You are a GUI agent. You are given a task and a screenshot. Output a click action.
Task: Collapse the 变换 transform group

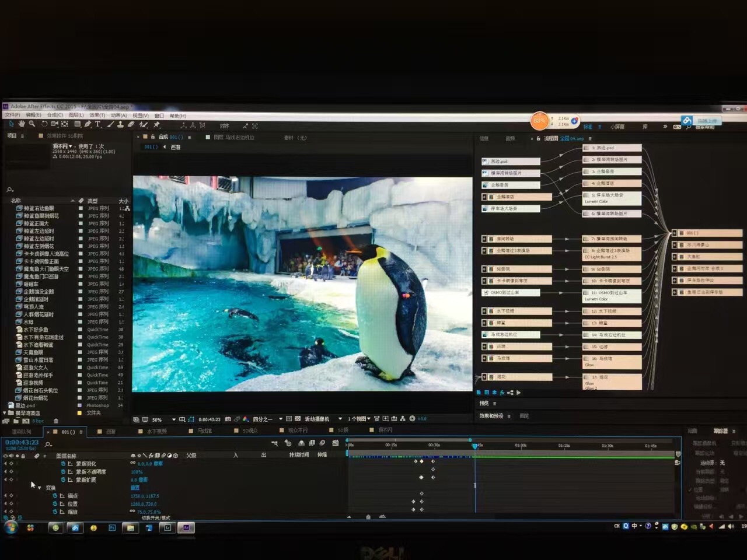tap(39, 488)
